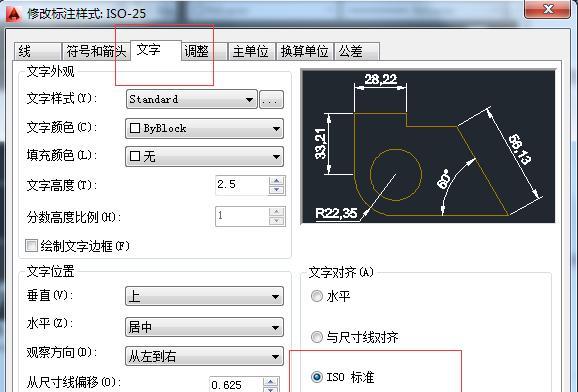Open text style browse button with ellipsis
This screenshot has height=392, width=578.
[271, 100]
